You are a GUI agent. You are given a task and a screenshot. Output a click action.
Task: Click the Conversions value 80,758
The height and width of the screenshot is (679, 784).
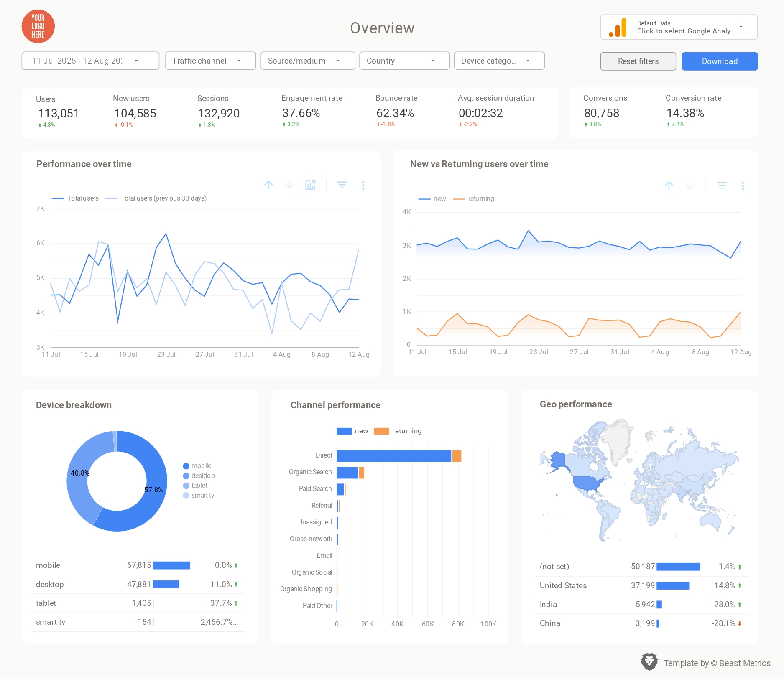[602, 113]
